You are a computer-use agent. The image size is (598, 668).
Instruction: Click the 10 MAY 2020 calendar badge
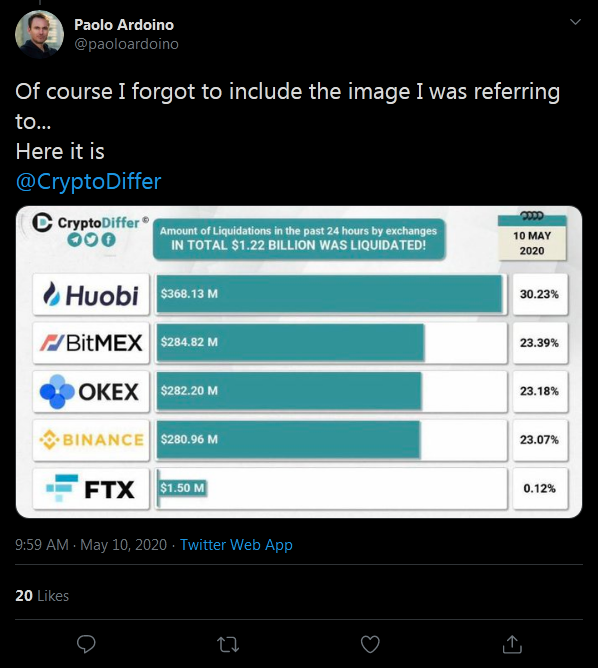(532, 236)
